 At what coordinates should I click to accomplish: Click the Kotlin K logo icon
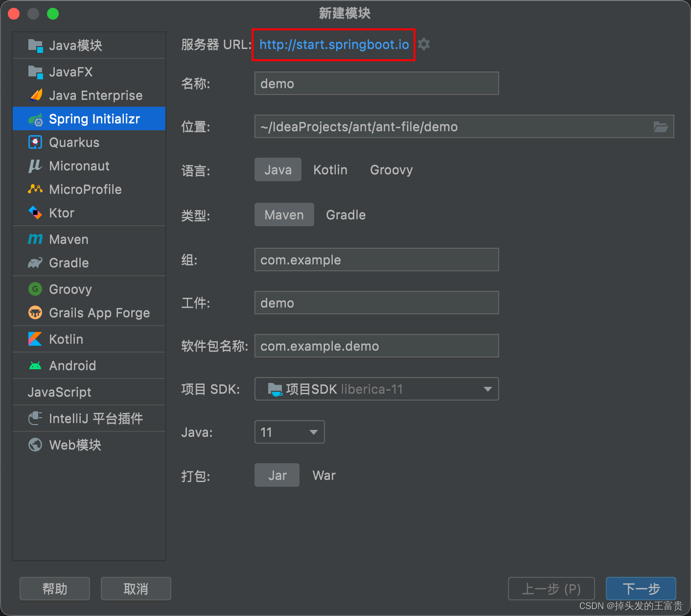coord(35,339)
